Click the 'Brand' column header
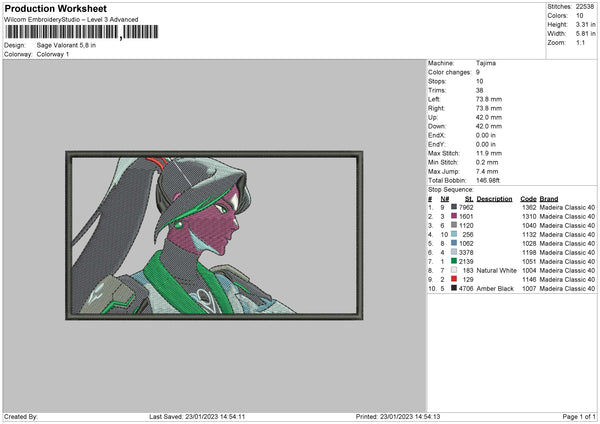 (x=549, y=199)
